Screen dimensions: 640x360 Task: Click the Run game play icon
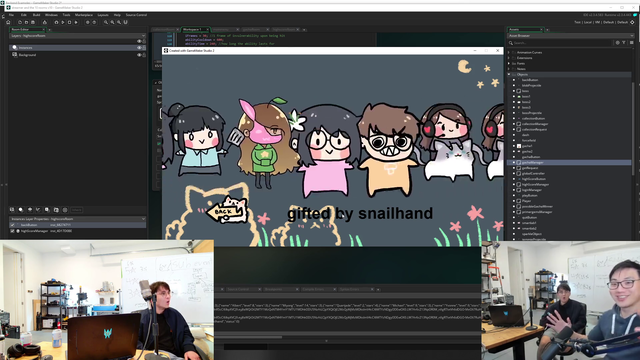[63, 22]
